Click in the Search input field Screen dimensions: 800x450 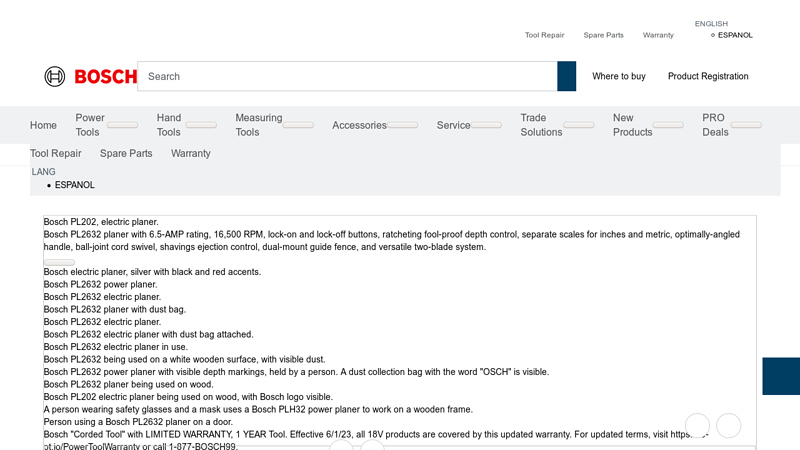tap(347, 76)
